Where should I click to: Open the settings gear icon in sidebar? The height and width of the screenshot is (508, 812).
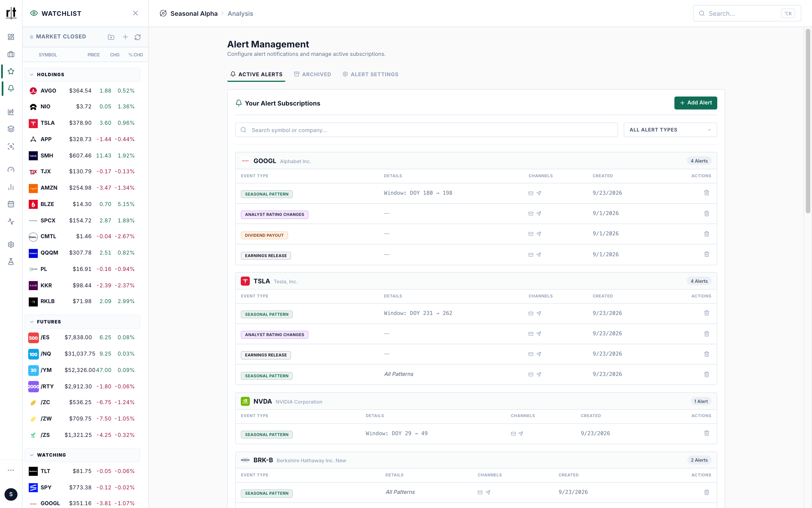click(11, 245)
